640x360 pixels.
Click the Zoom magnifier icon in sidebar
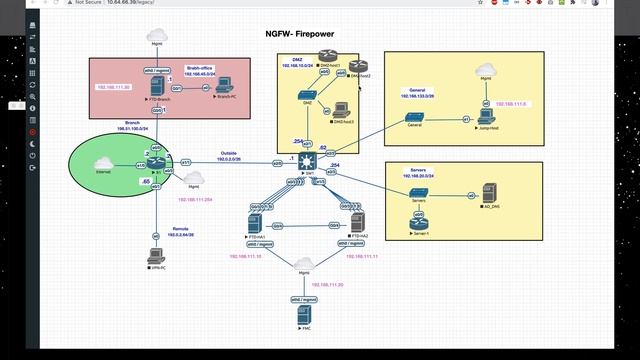pos(32,97)
